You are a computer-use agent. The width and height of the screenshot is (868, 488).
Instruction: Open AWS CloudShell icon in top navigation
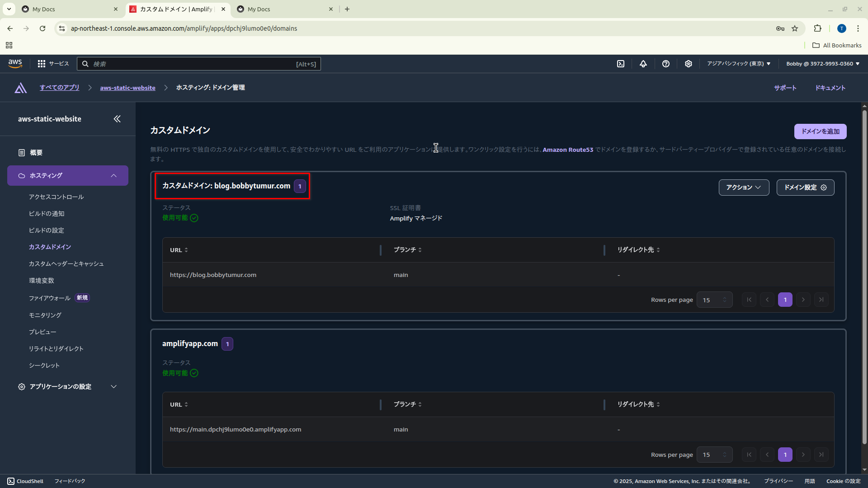(621, 64)
